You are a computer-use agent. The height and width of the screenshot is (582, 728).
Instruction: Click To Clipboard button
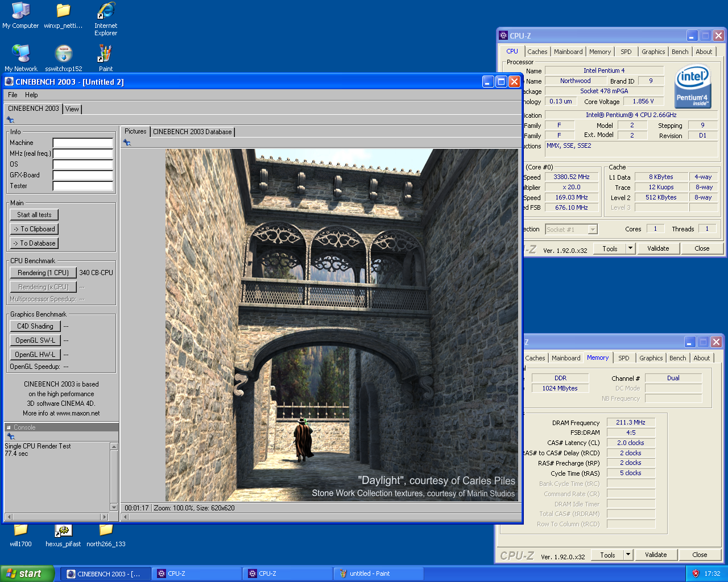[x=34, y=229]
